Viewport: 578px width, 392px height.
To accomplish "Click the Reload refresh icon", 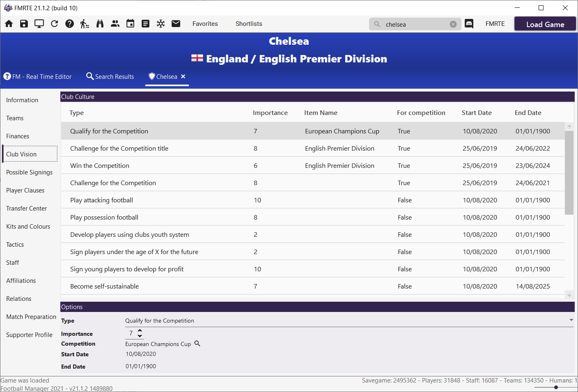I will 55,24.
